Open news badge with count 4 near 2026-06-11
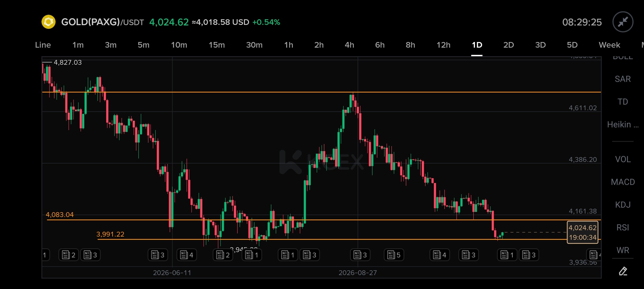The height and width of the screenshot is (289, 644). (x=187, y=255)
